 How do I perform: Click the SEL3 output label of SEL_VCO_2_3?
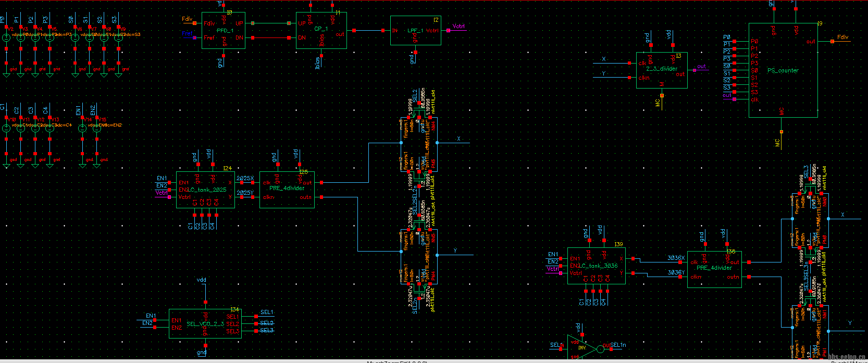point(267,331)
